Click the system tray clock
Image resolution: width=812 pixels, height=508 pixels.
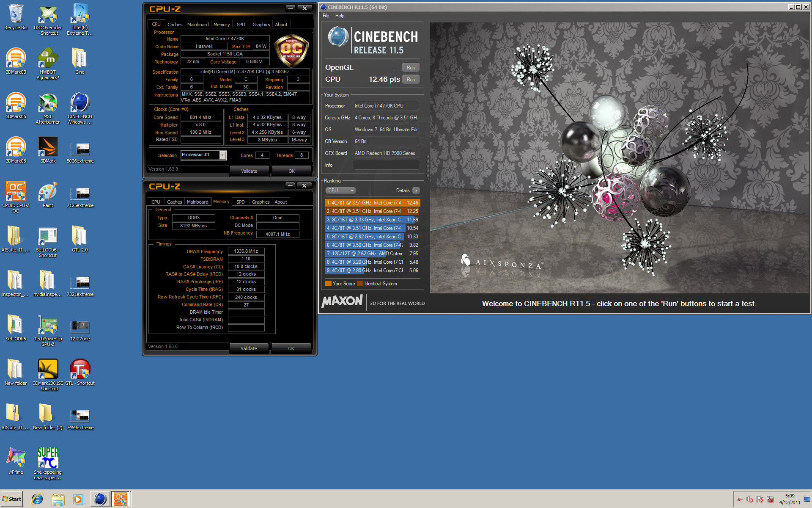point(790,499)
